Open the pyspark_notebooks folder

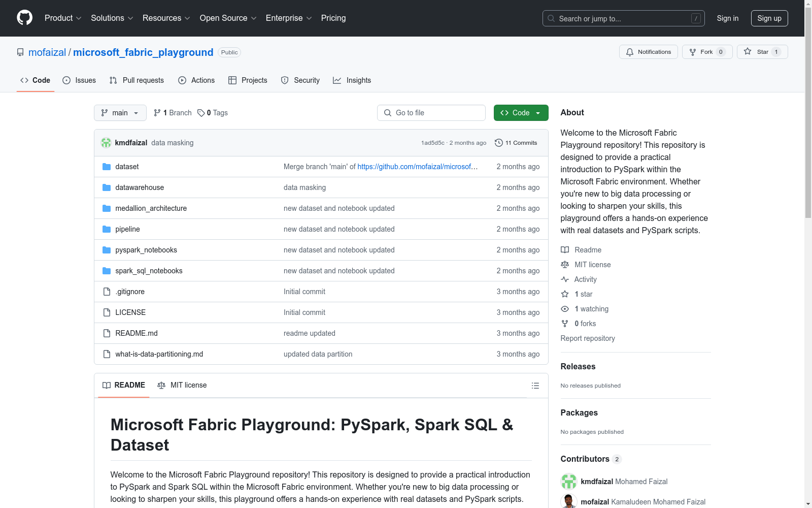coord(146,250)
